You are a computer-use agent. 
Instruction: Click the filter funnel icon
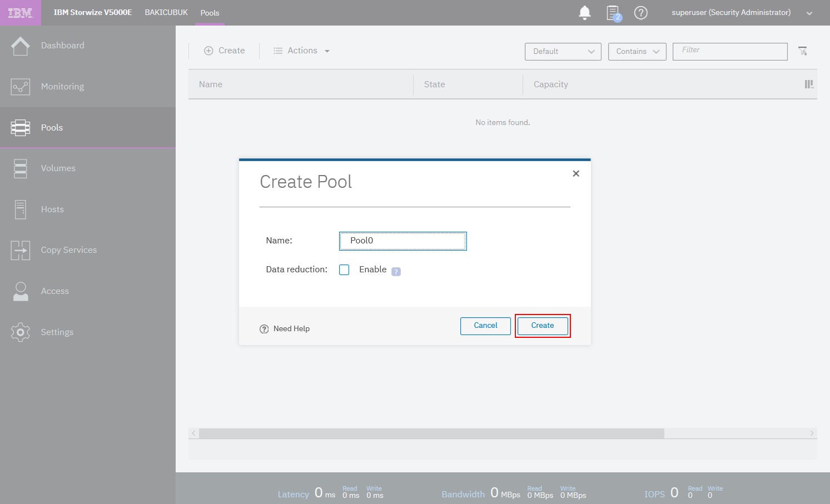coord(803,51)
